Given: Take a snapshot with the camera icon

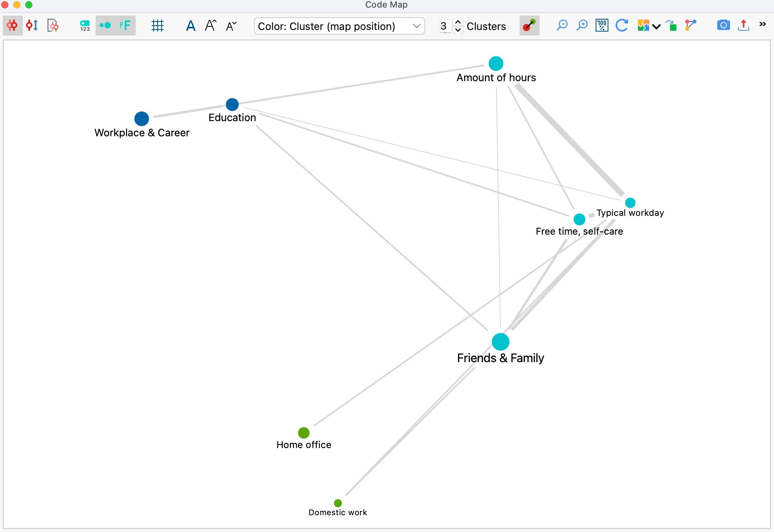Looking at the screenshot, I should [x=723, y=26].
